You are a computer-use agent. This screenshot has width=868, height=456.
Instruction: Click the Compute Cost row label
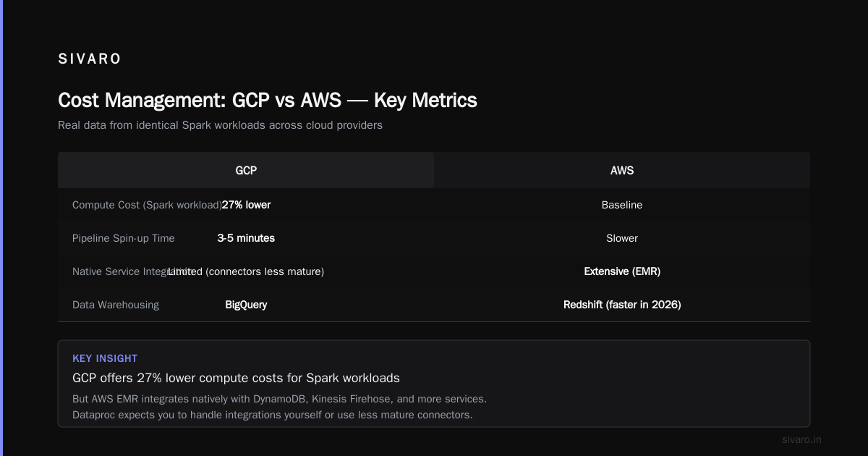(x=147, y=205)
